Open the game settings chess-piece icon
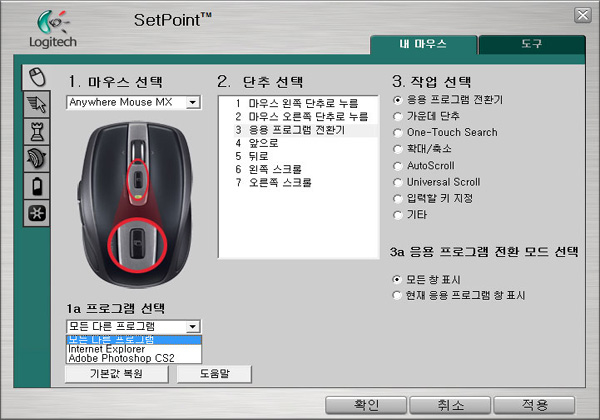The height and width of the screenshot is (420, 600). [37, 131]
